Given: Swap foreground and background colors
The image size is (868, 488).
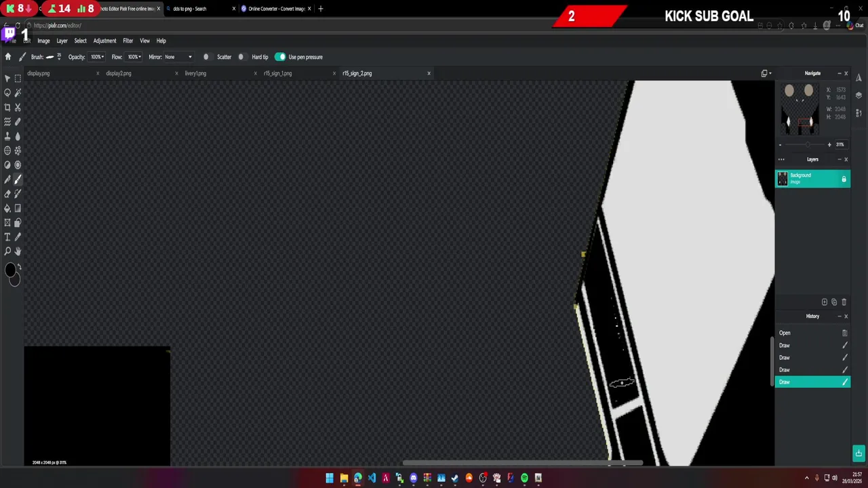Looking at the screenshot, I should tap(19, 267).
